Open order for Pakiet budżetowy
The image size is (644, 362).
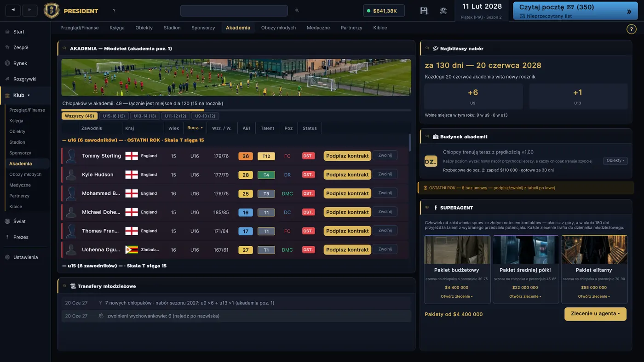coord(456,296)
